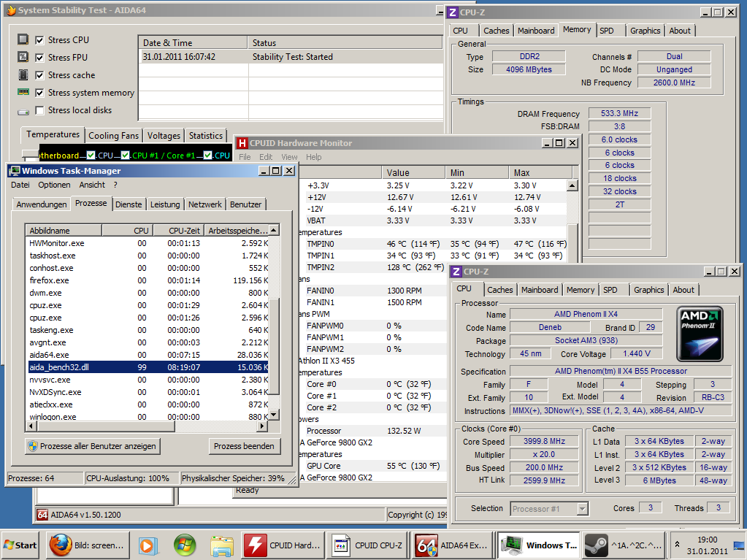Switch to Dienste tab in Task-Manager
The width and height of the screenshot is (747, 560).
(129, 204)
